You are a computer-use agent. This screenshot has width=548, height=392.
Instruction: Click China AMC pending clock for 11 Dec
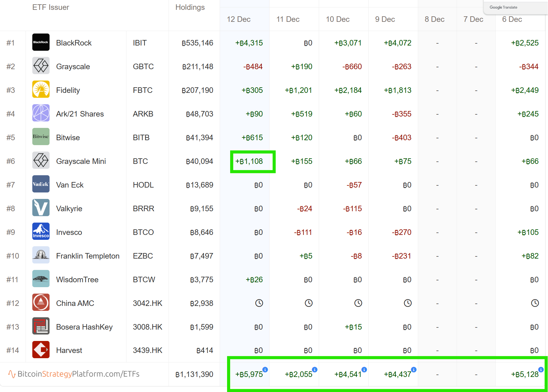[309, 303]
